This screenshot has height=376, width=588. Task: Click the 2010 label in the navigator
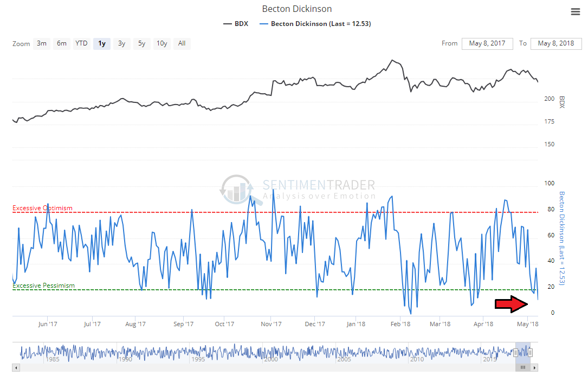(x=417, y=359)
